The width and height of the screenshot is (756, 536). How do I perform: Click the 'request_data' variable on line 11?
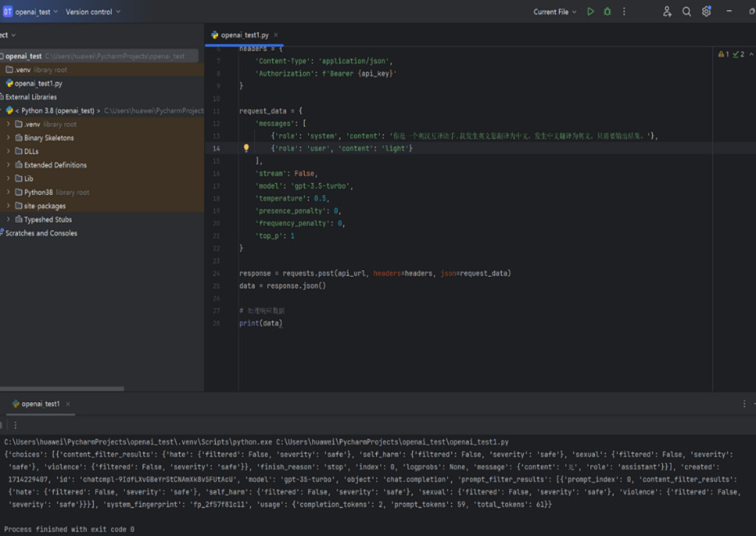(263, 111)
